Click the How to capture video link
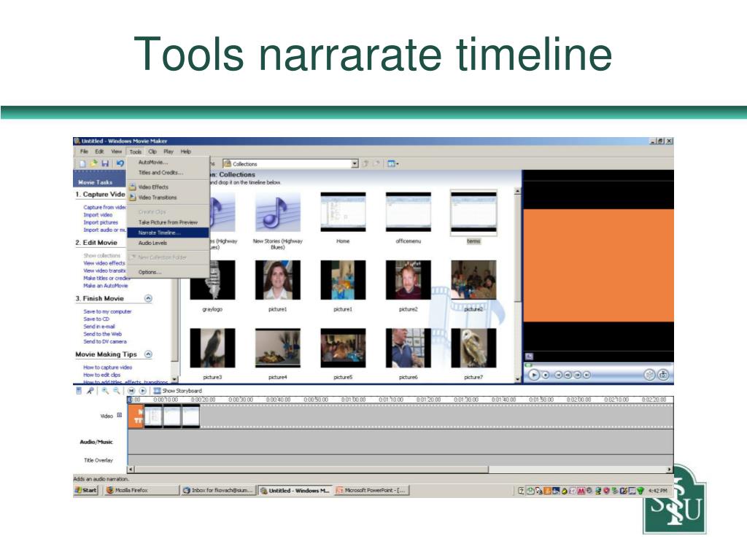 (x=108, y=367)
